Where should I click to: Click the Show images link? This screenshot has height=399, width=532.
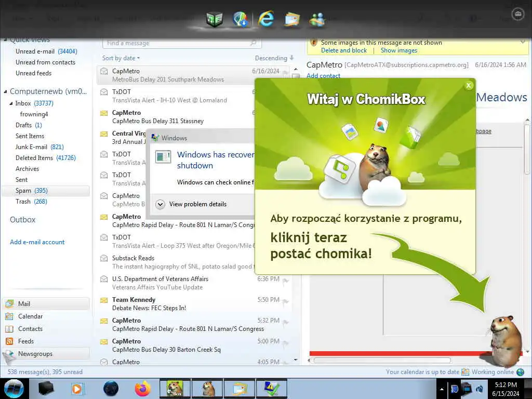[399, 50]
